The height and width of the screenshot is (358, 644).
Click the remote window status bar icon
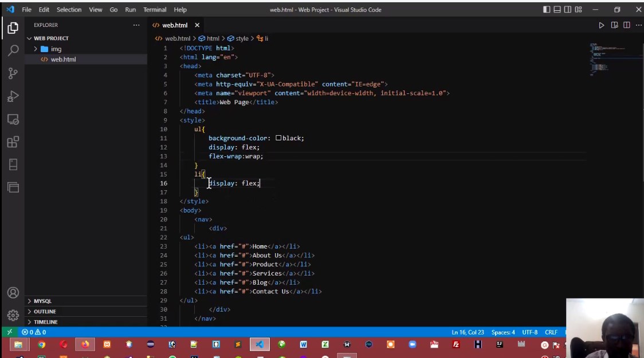[9, 332]
